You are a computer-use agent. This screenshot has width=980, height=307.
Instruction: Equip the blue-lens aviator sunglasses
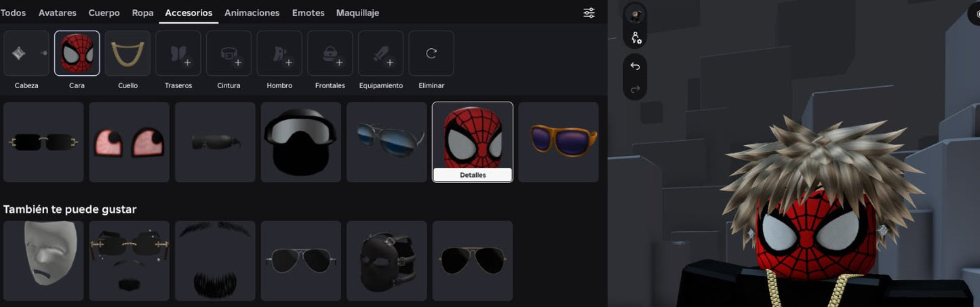387,142
